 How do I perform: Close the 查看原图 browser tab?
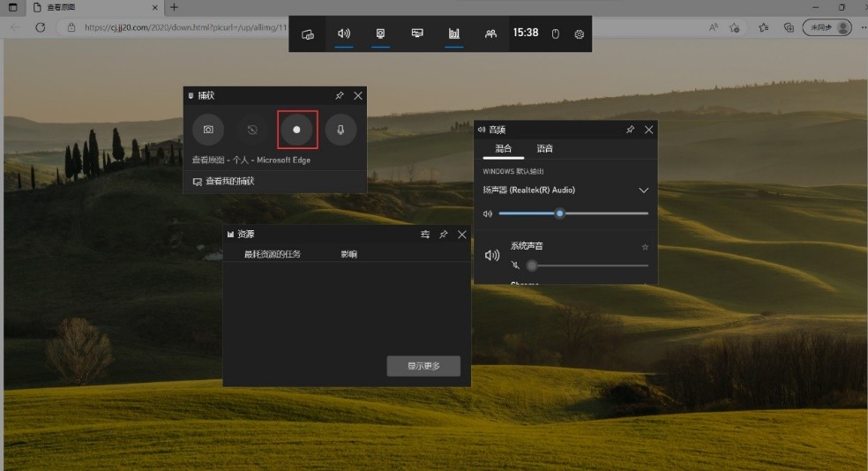[x=155, y=8]
